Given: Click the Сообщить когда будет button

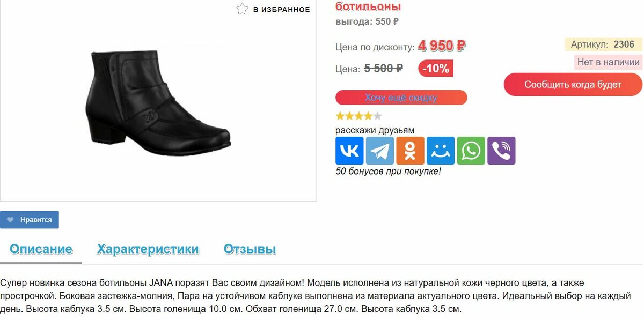Looking at the screenshot, I should pos(573,85).
